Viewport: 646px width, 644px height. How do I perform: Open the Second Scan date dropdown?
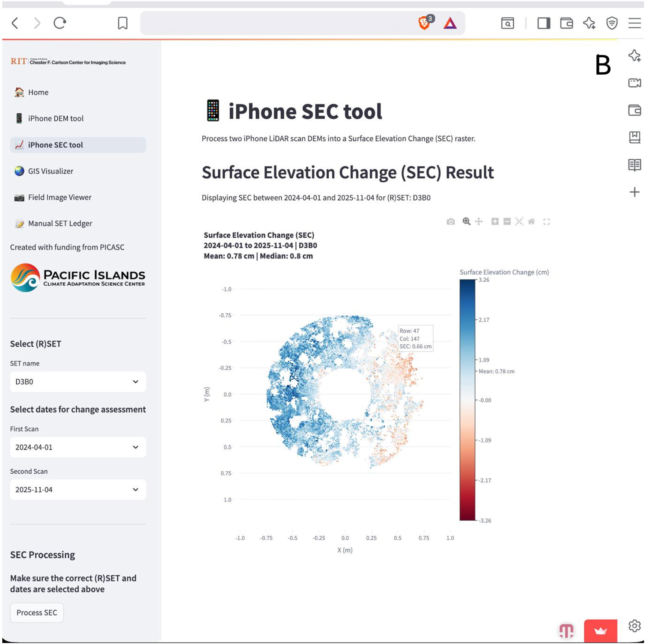click(x=78, y=490)
